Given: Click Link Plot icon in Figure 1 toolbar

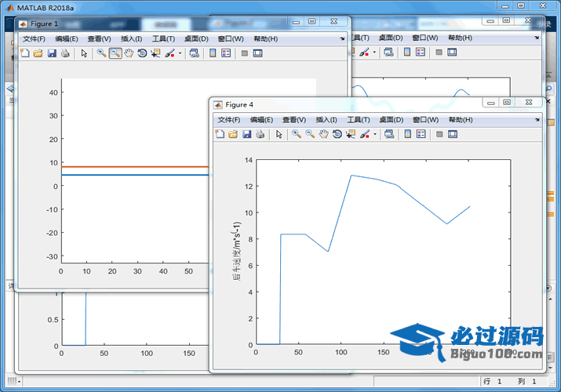Looking at the screenshot, I should tap(195, 53).
